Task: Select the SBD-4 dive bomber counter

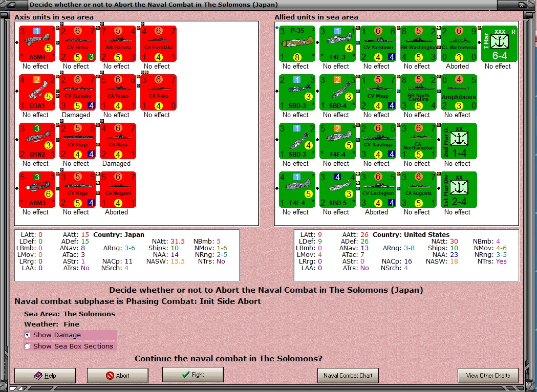Action: 338,93
